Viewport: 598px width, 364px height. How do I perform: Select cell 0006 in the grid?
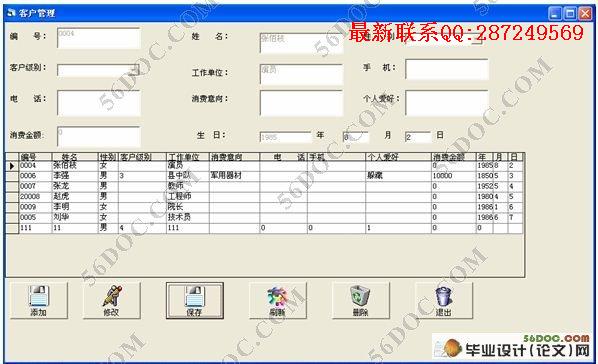click(35, 176)
